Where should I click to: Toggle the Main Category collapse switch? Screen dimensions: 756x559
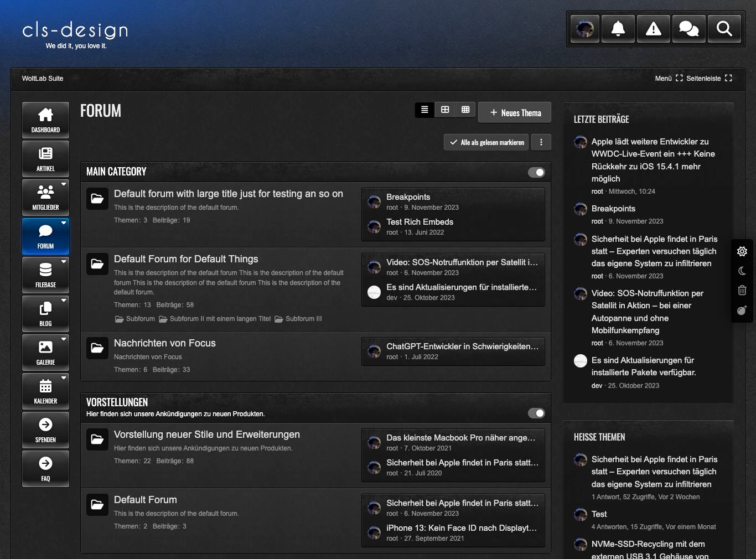pyautogui.click(x=536, y=172)
